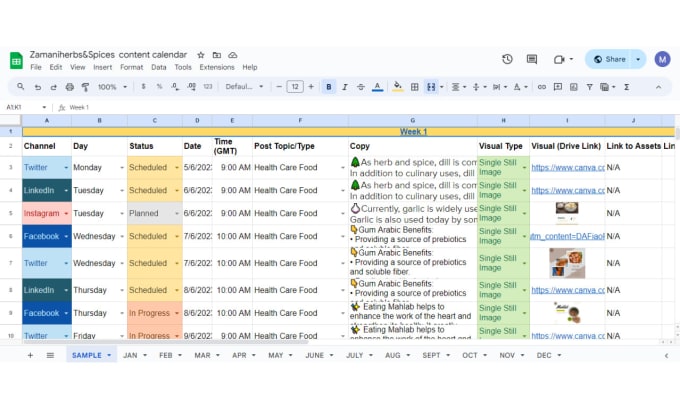
Task: Check the cloud save status icon
Action: [233, 55]
